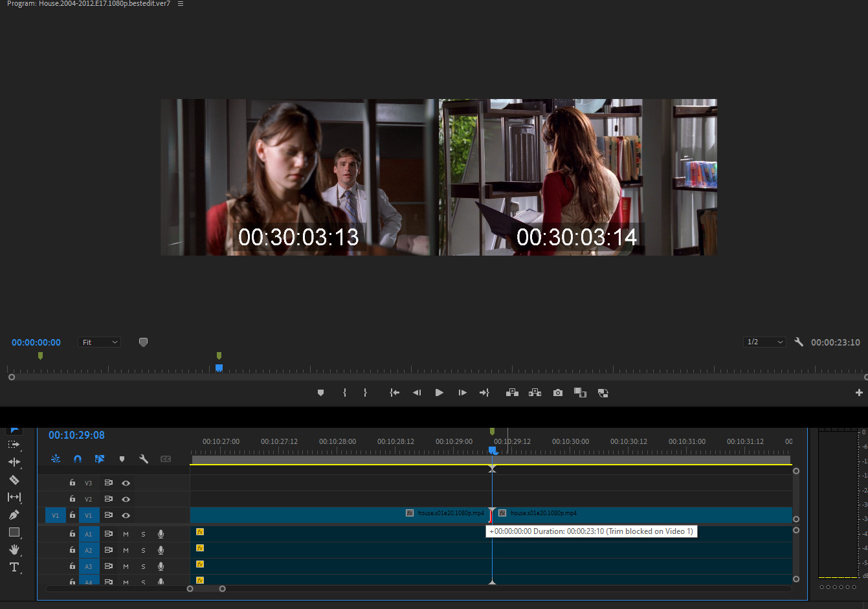
Task: Click fx badge on right house.s01e20 clip
Action: [502, 513]
